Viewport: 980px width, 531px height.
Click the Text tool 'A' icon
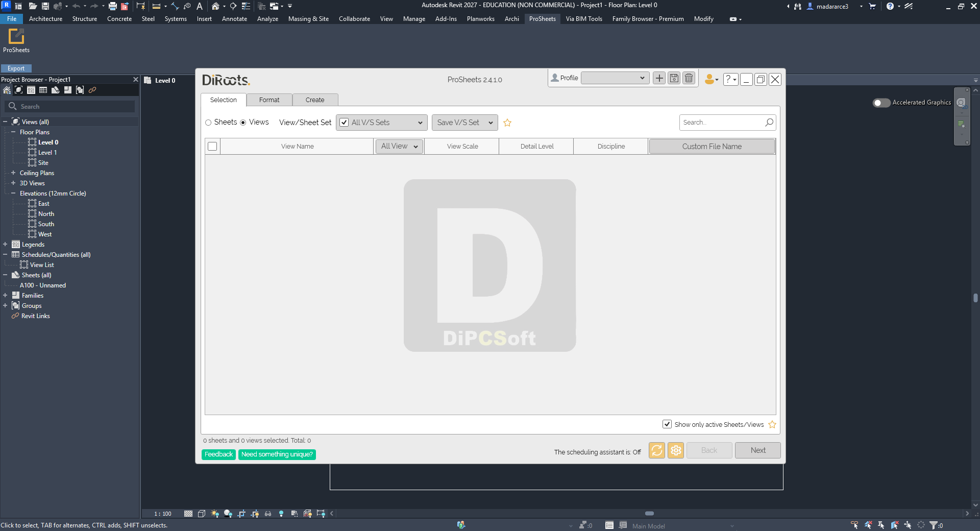[x=200, y=6]
